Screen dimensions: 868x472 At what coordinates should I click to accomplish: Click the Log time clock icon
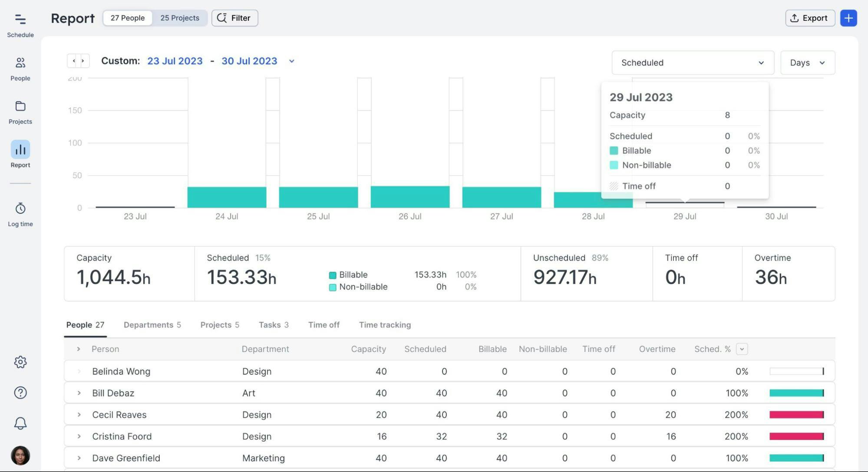tap(20, 209)
